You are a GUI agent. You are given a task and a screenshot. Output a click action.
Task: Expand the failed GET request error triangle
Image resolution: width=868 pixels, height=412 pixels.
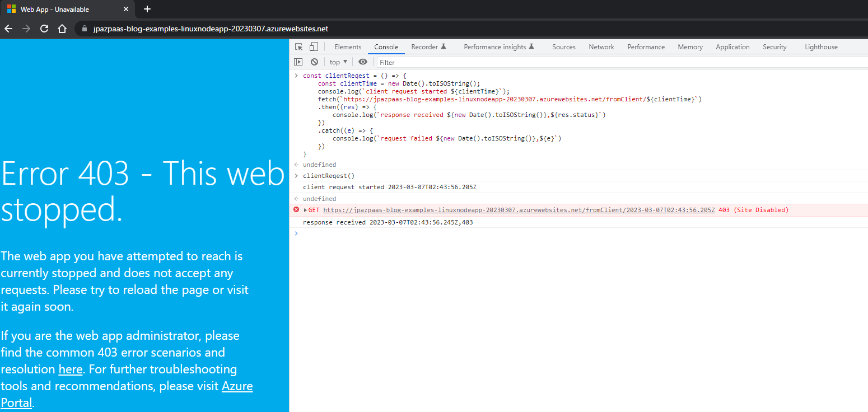[x=305, y=210]
